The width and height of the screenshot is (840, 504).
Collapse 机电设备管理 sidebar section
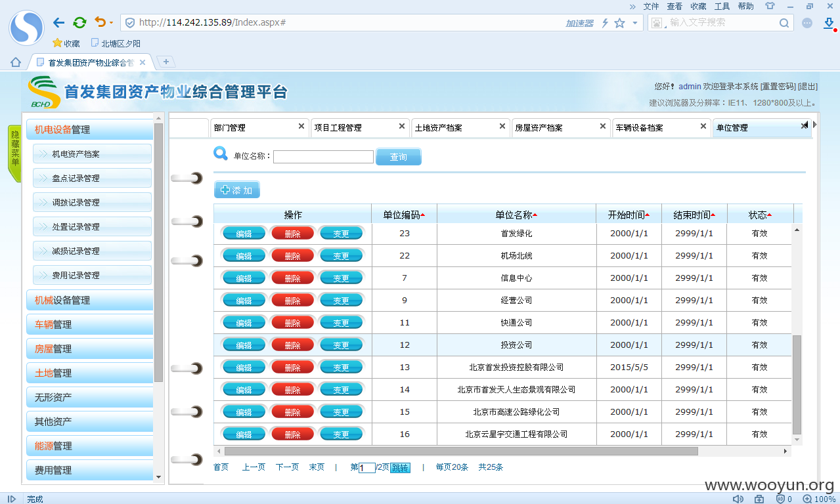tap(89, 129)
